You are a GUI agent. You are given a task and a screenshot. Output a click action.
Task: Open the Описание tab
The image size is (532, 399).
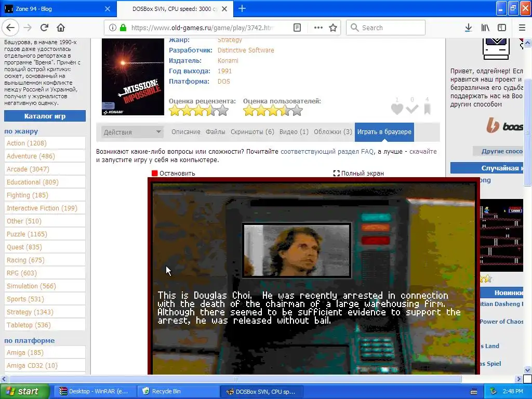click(x=185, y=132)
